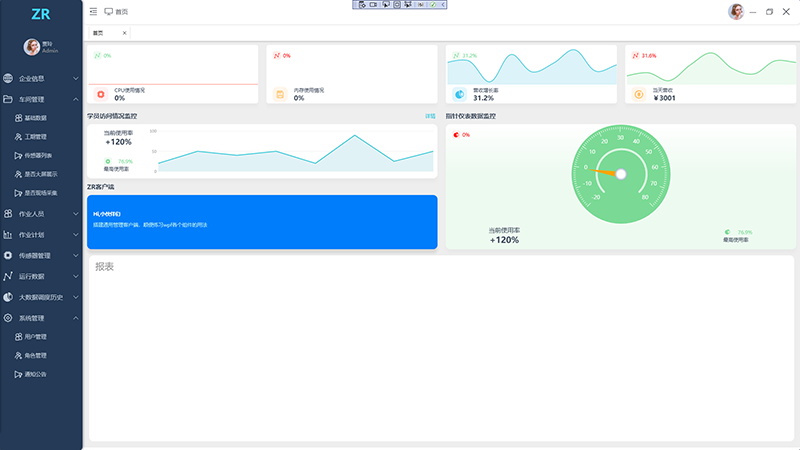This screenshot has width=800, height=450.
Task: Click the monitor icon beside 首页 breadcrumb
Action: (x=109, y=11)
